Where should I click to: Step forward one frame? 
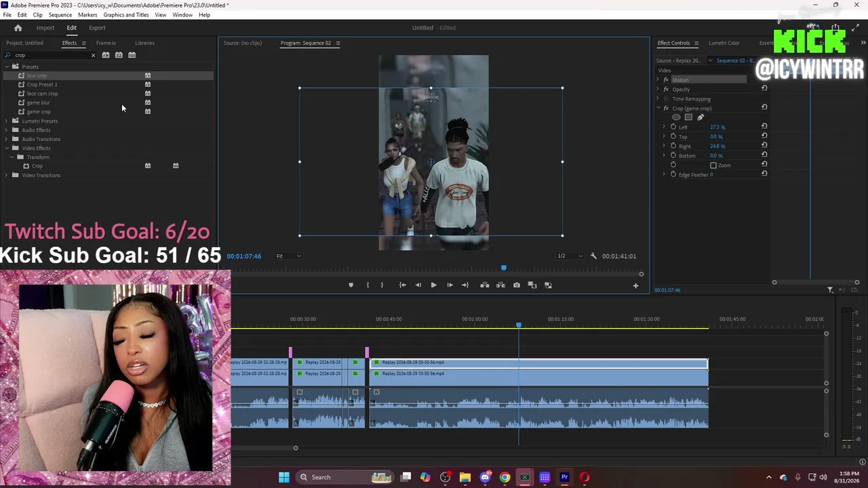(x=450, y=285)
